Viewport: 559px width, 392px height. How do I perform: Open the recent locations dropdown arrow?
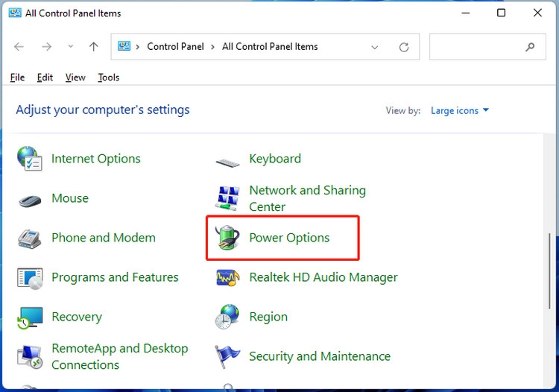(x=71, y=46)
